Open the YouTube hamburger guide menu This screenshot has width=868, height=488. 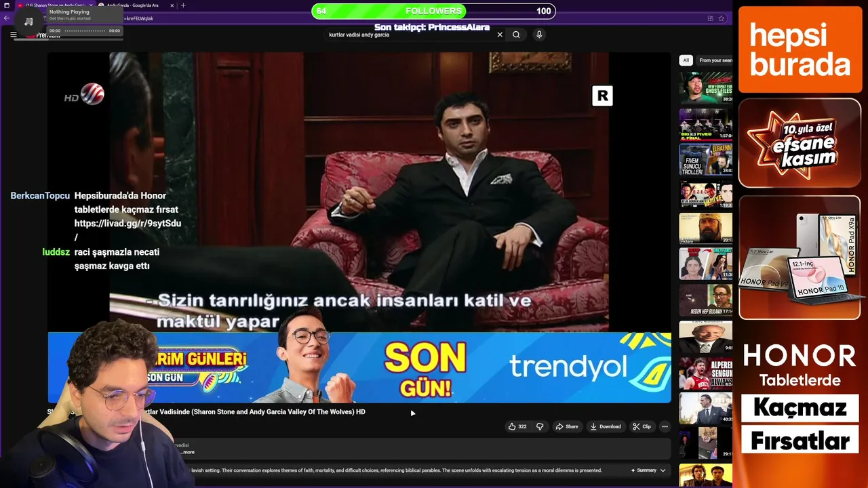[13, 35]
